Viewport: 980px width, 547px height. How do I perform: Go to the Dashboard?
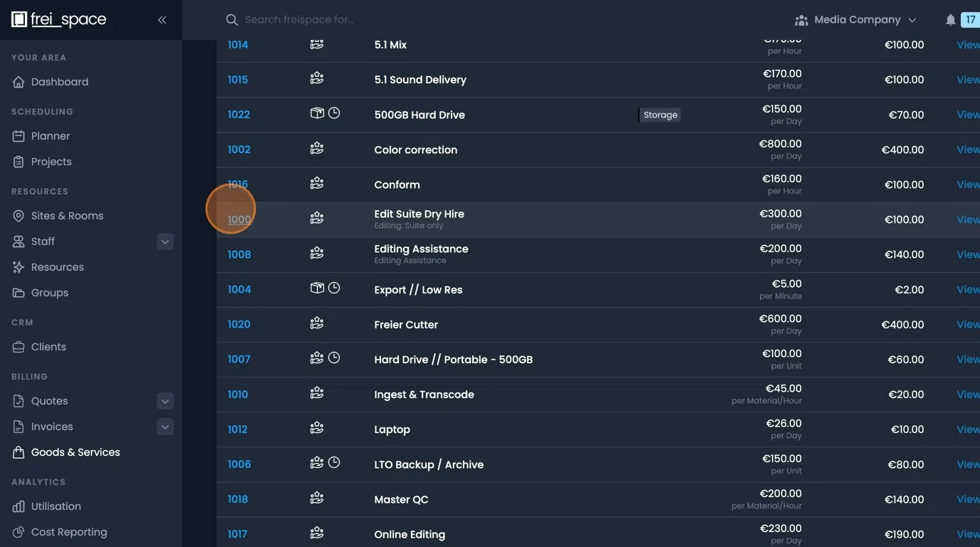[59, 82]
